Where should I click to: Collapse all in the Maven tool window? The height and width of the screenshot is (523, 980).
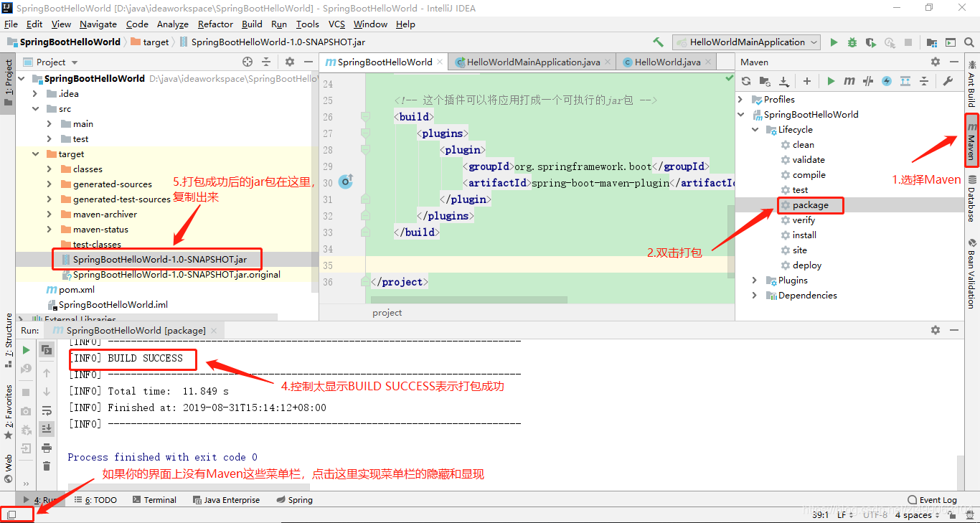pos(924,81)
